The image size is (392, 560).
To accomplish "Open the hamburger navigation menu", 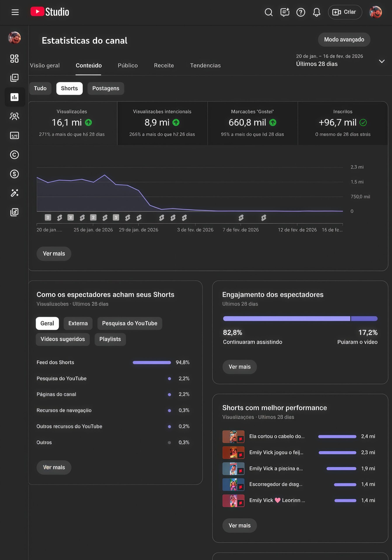I will pyautogui.click(x=15, y=12).
